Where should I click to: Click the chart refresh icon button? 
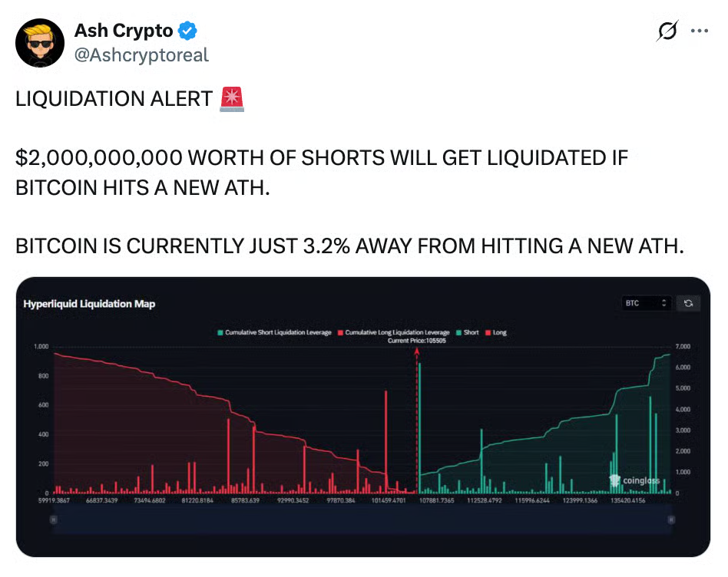(x=688, y=303)
